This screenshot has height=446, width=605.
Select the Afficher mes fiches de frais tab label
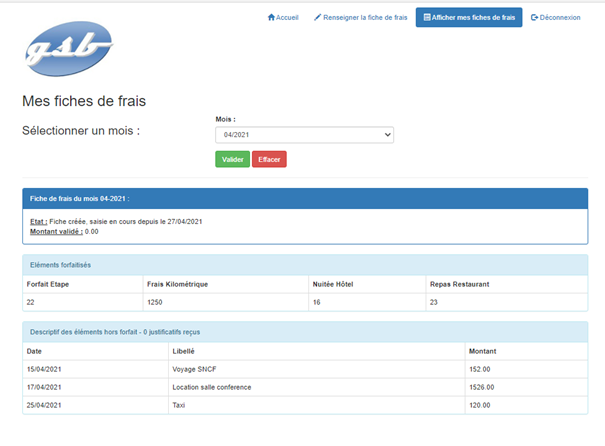coord(474,17)
